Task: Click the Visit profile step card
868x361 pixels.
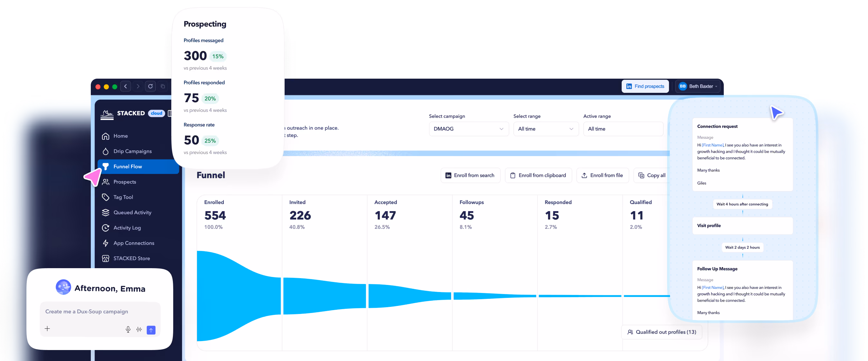Action: pyautogui.click(x=743, y=226)
